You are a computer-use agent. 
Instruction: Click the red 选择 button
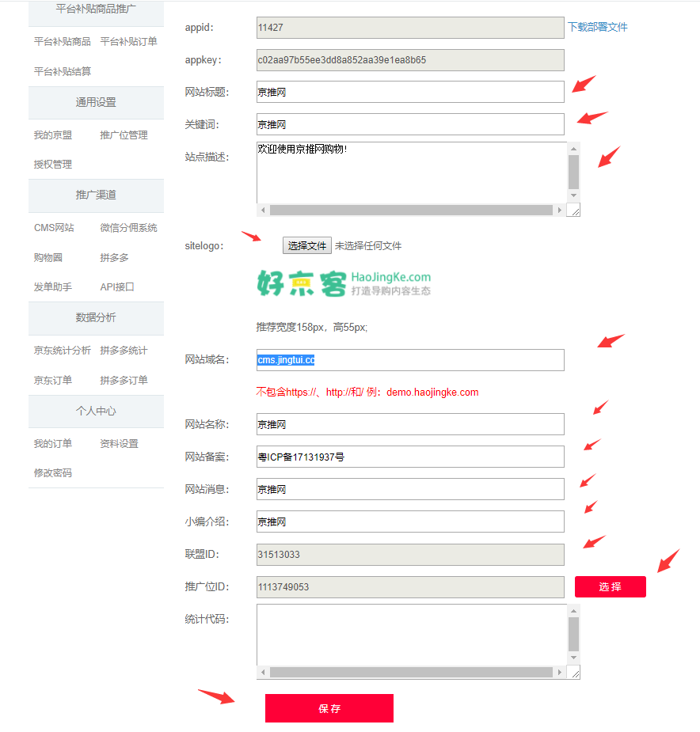pos(610,586)
